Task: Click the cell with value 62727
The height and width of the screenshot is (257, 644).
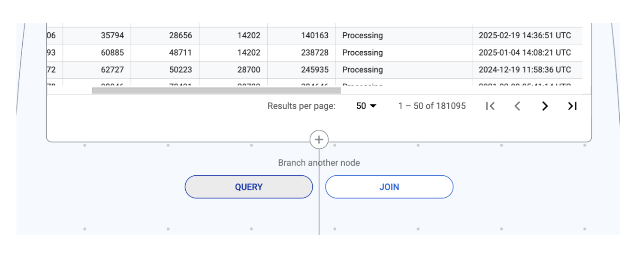Action: click(x=112, y=70)
